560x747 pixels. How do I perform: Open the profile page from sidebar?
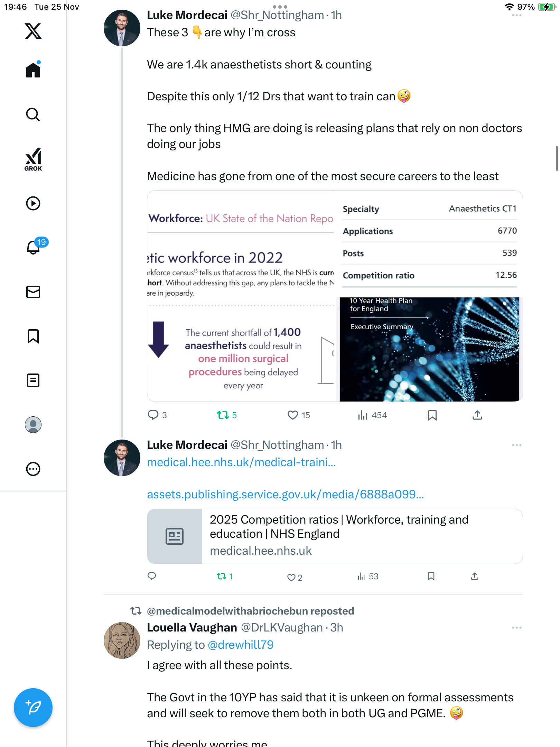pyautogui.click(x=33, y=425)
